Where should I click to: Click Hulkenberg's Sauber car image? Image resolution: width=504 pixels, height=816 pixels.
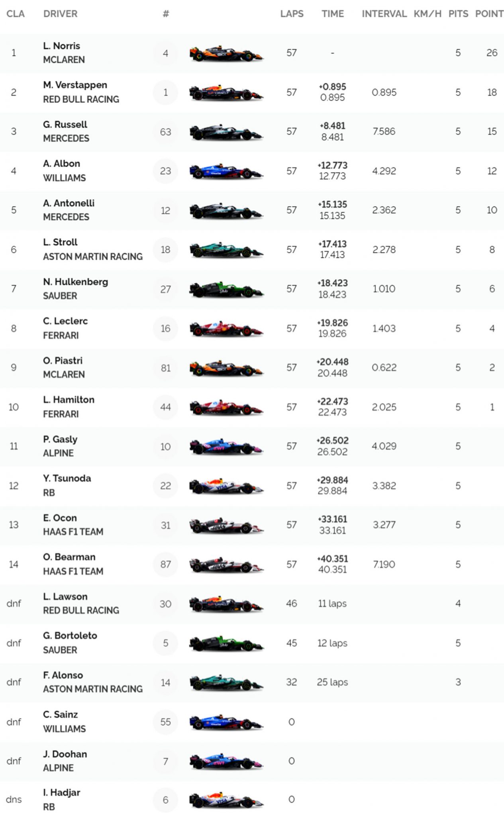click(x=226, y=289)
